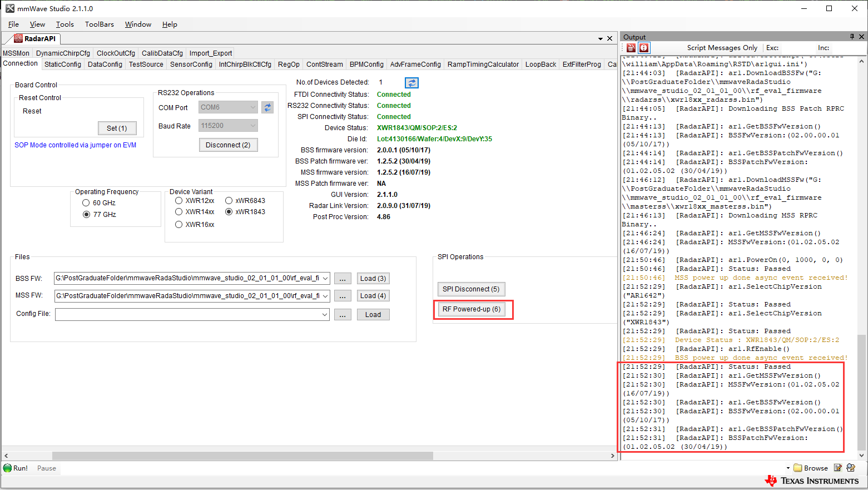This screenshot has width=868, height=490.
Task: Choose the xWR1843 device variant
Action: pos(229,212)
